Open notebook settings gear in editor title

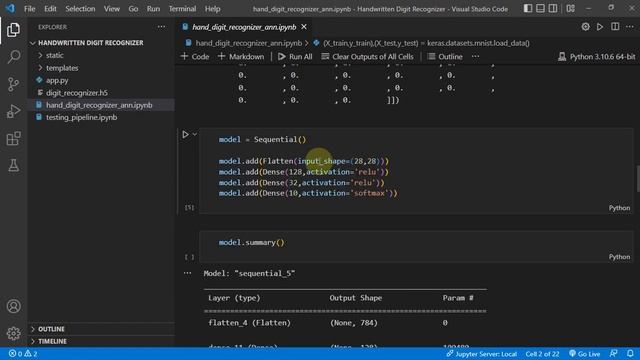coord(585,27)
